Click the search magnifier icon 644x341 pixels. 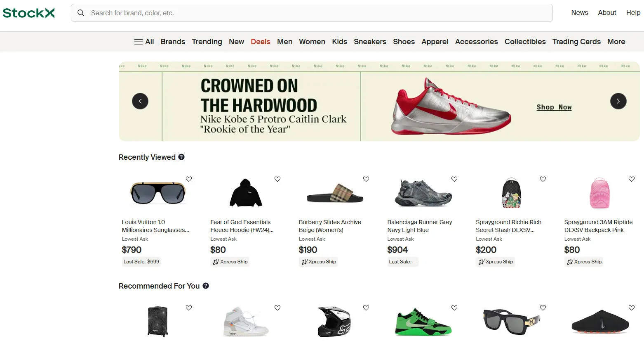click(81, 13)
